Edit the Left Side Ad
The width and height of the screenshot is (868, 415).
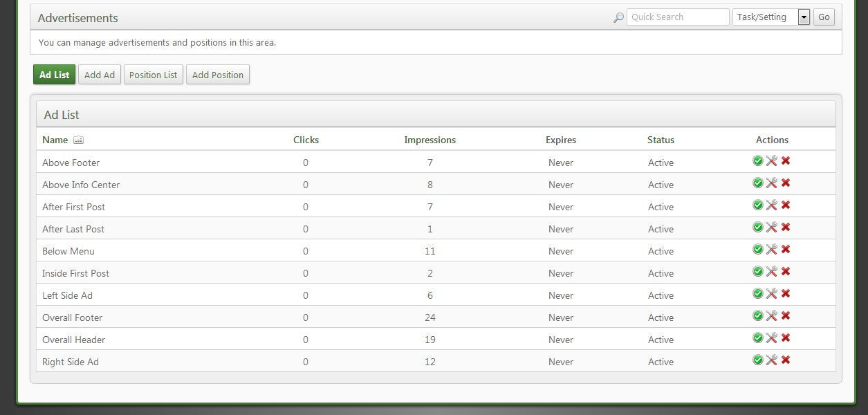tap(771, 293)
